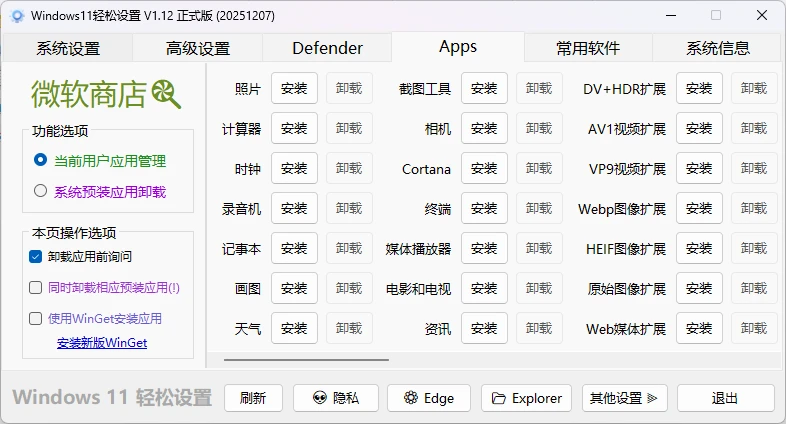Install HEIF图像扩展
Viewport: 786px width, 424px height.
point(699,248)
